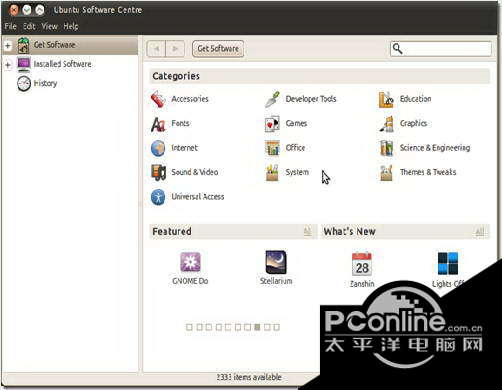Image resolution: width=502 pixels, height=390 pixels.
Task: Click the Installed Software sidebar icon
Action: coord(24,64)
